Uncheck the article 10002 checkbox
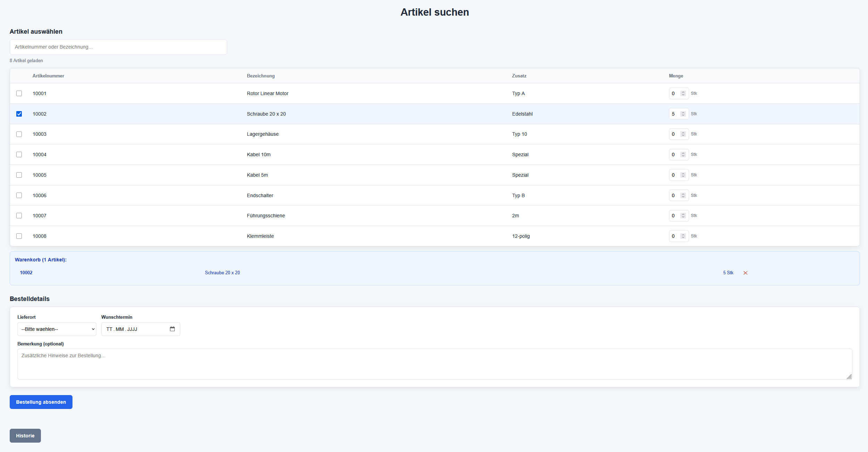This screenshot has width=868, height=452. 19,114
